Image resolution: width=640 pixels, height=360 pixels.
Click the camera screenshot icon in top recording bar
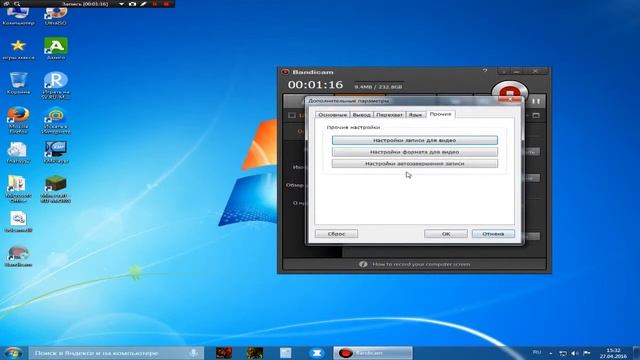[132, 4]
